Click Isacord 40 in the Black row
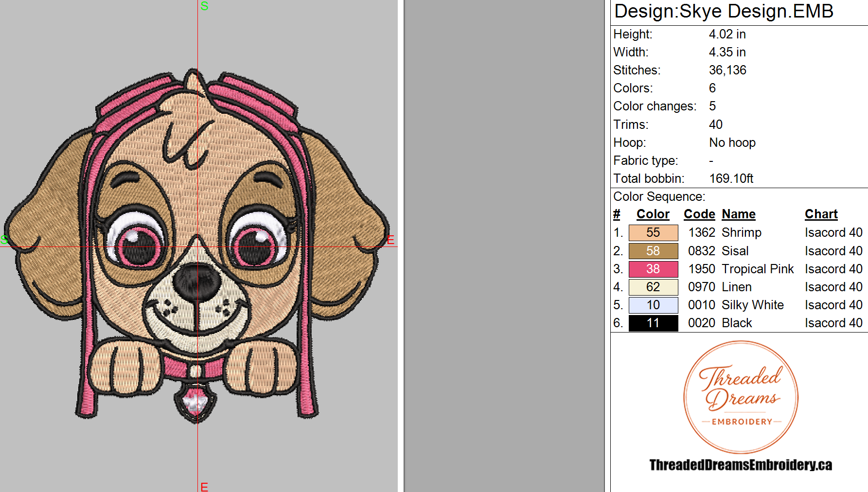This screenshot has width=868, height=492. click(x=833, y=323)
